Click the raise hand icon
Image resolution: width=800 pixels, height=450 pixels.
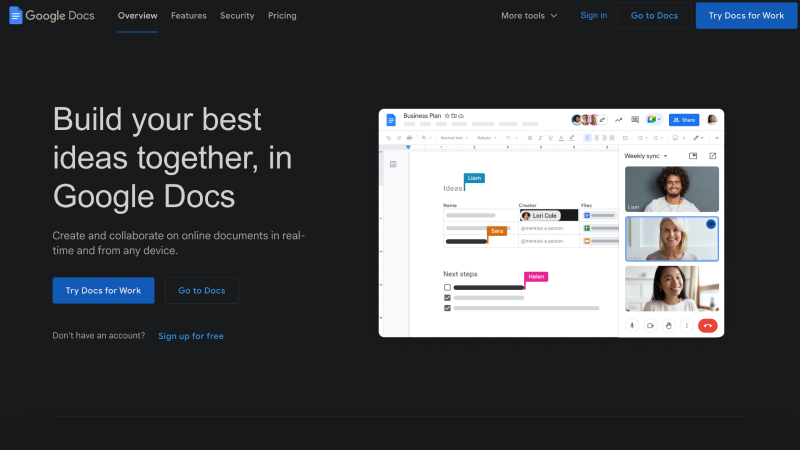(x=668, y=325)
